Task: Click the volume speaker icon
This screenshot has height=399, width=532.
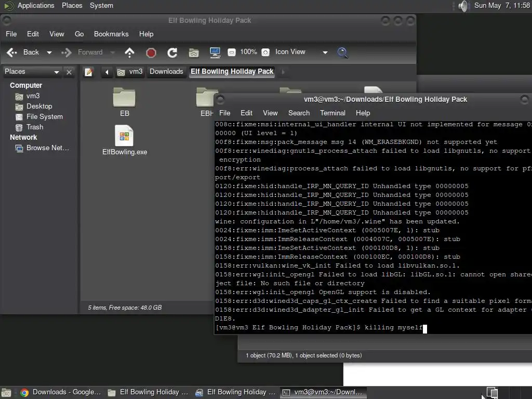Action: [x=463, y=6]
